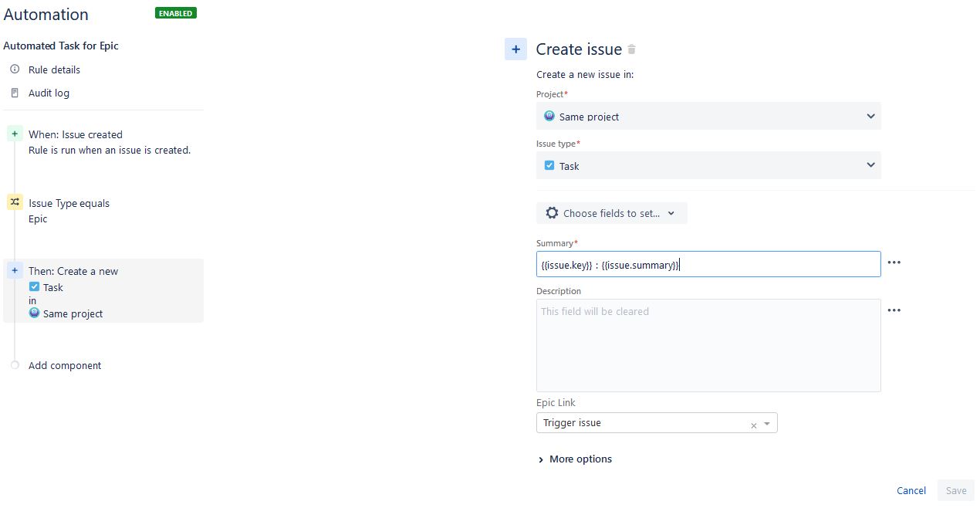
Task: Click the When: Issue created trigger plus icon
Action: (15, 133)
